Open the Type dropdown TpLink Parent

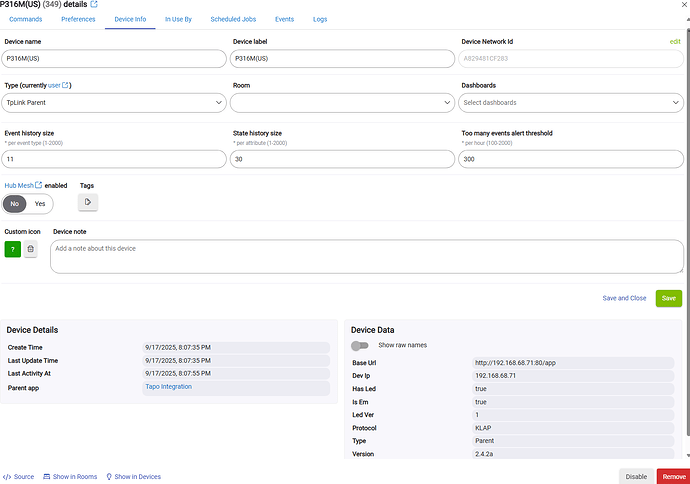click(114, 103)
